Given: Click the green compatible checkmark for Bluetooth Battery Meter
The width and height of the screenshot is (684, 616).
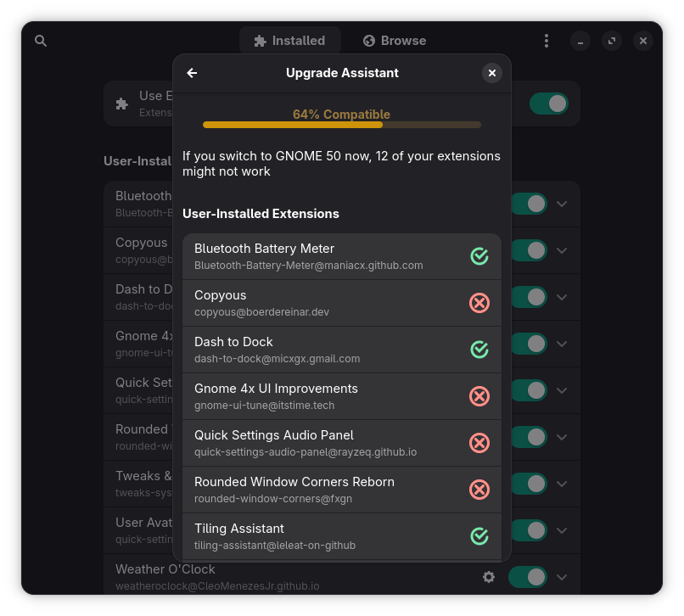Looking at the screenshot, I should point(479,256).
